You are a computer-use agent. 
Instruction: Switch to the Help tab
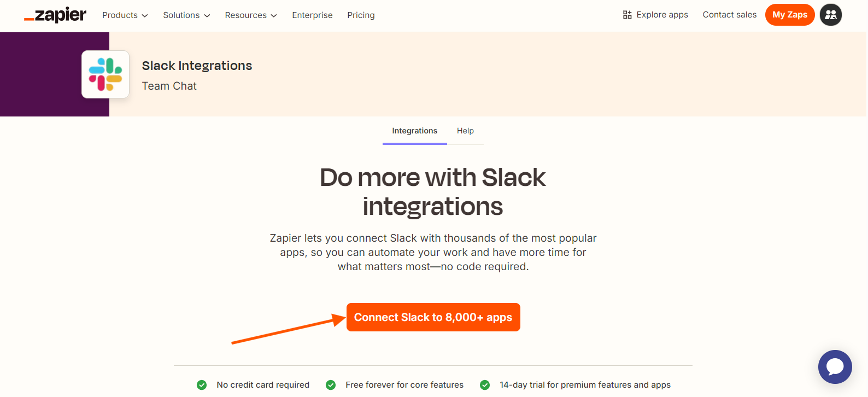465,131
